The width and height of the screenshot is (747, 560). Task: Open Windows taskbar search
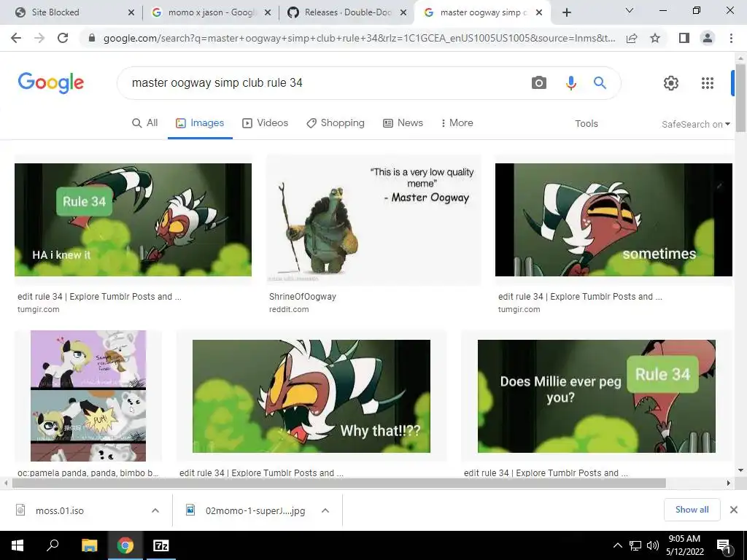(x=53, y=545)
